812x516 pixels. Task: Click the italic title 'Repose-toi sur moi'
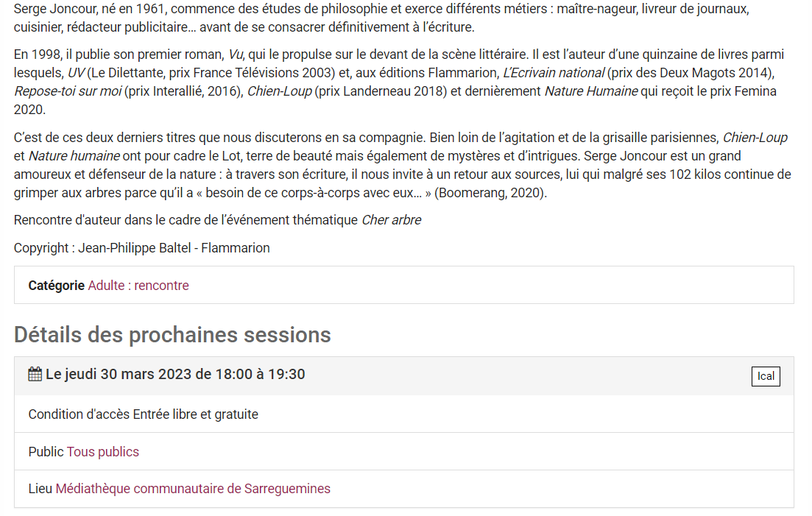click(x=68, y=91)
